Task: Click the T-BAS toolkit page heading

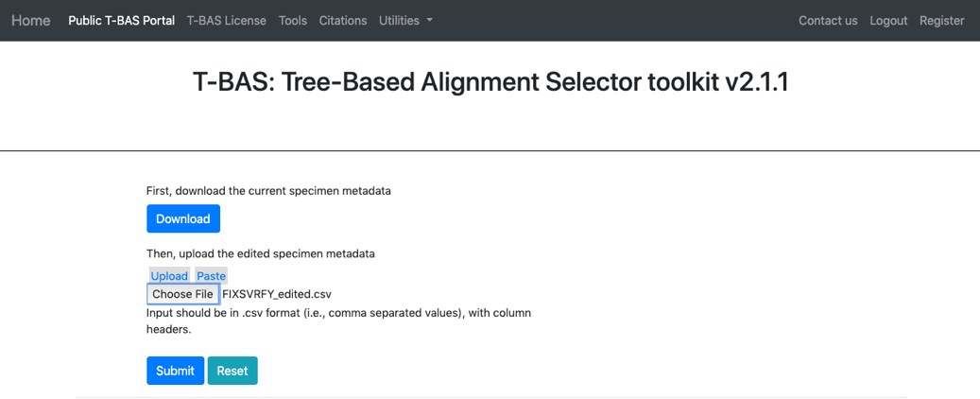Action: coord(490,82)
